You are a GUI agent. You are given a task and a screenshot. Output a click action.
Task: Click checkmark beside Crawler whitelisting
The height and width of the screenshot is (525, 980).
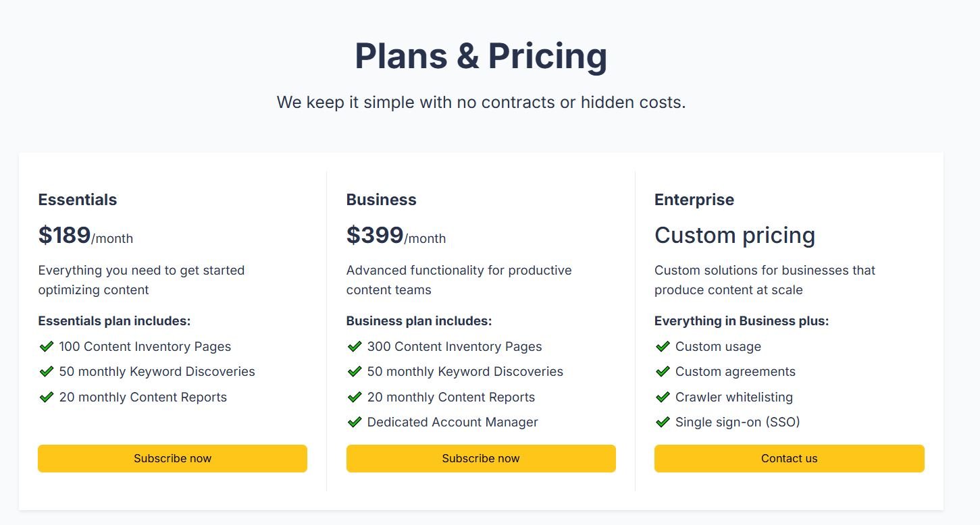[x=663, y=397]
